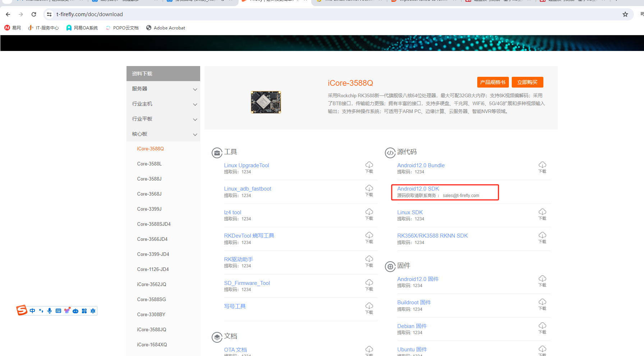Toggle Chinese/English input with the 中 button
Screen dimensions: 644x356
32,311
